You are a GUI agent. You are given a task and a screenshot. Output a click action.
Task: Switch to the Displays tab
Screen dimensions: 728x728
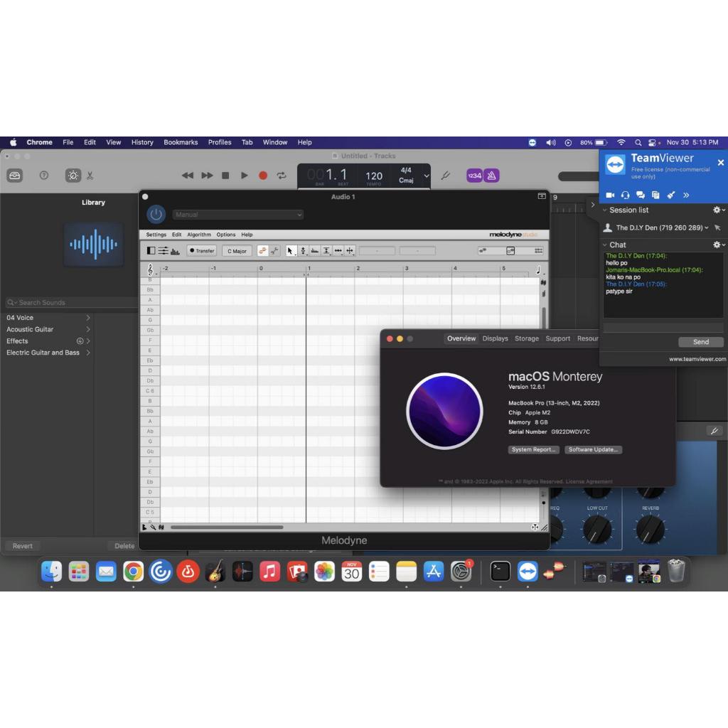495,338
